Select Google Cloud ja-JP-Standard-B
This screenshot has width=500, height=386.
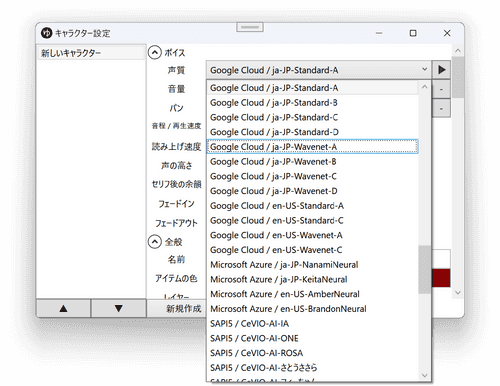[312, 103]
